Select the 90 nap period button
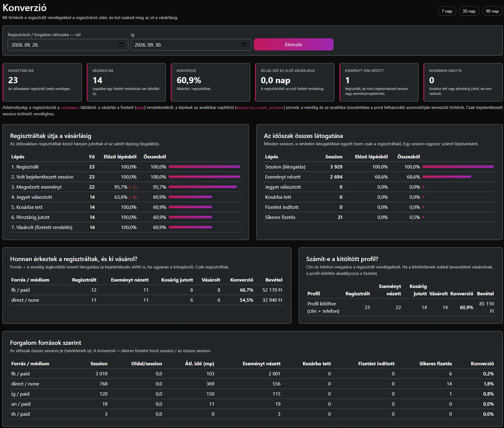Screen dimensions: 504x428 point(492,11)
